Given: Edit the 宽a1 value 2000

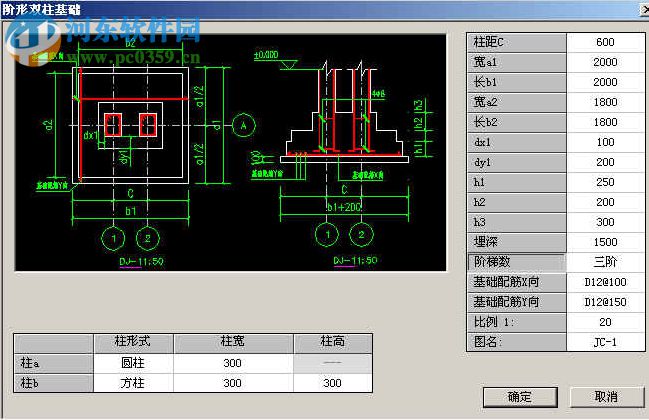Looking at the screenshot, I should [x=605, y=62].
